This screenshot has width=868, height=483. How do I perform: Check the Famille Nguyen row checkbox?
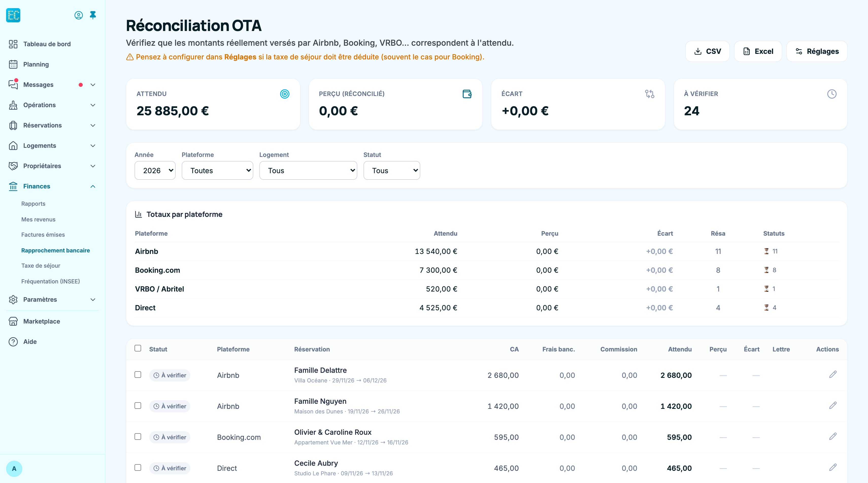coord(138,406)
